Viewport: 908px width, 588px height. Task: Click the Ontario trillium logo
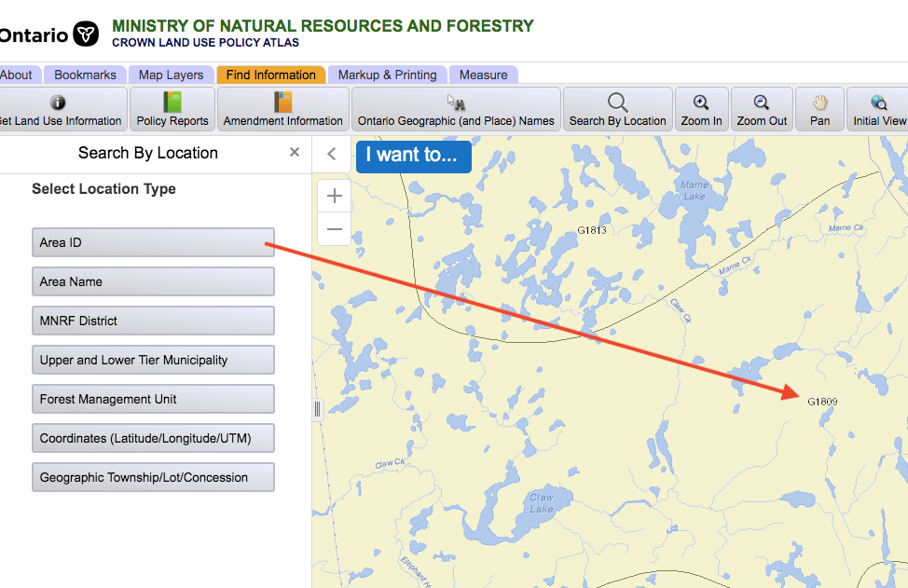point(86,34)
